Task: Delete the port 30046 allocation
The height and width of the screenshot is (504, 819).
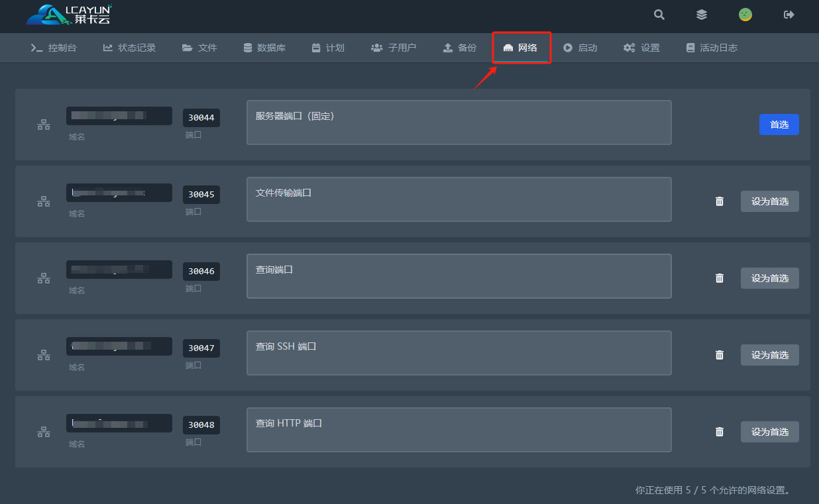Action: pos(720,278)
